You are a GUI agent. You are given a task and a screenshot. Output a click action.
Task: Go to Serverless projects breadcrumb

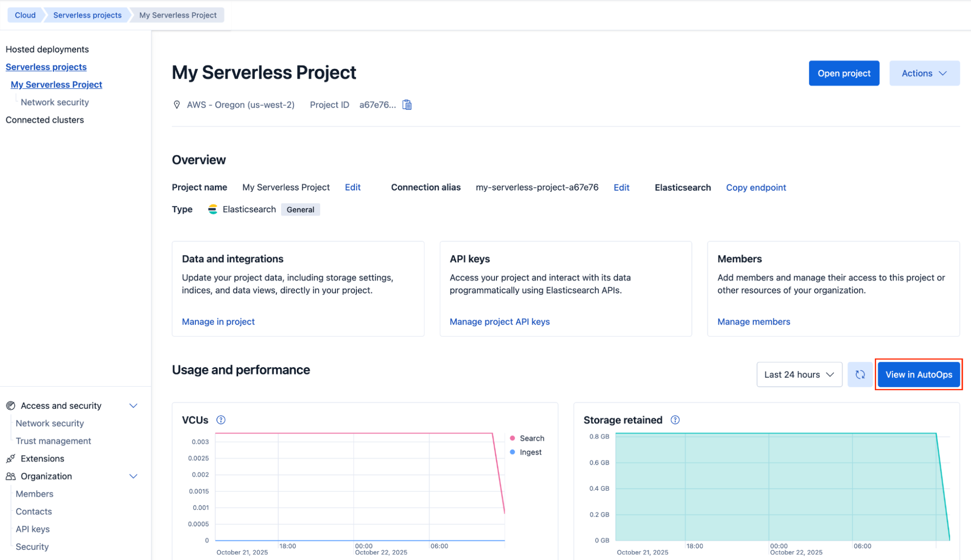pos(87,15)
